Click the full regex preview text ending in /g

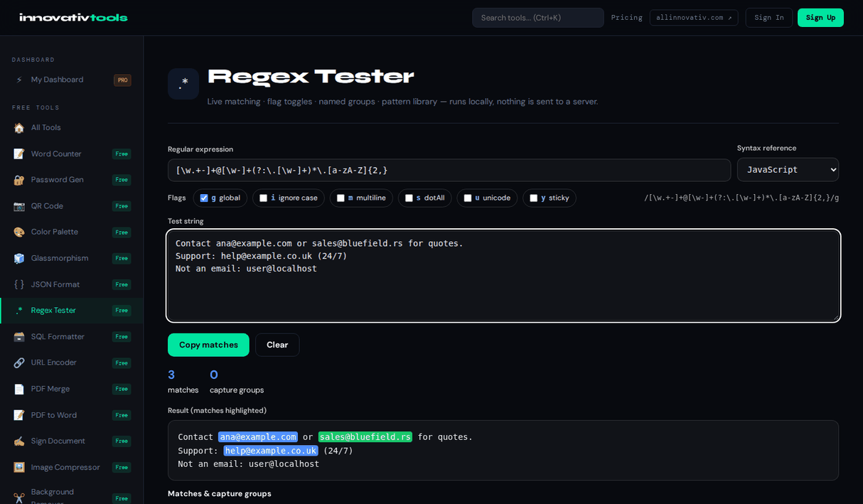pos(741,198)
